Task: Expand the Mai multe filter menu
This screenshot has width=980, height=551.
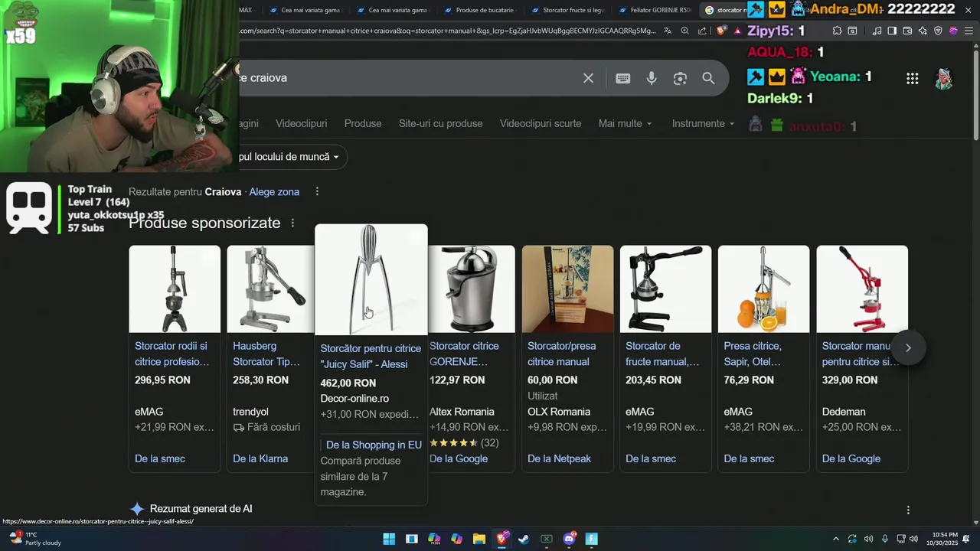Action: [626, 123]
